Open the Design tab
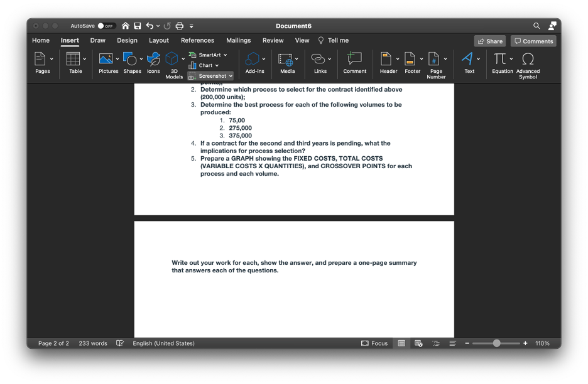Image resolution: width=588 pixels, height=384 pixels. click(x=127, y=40)
